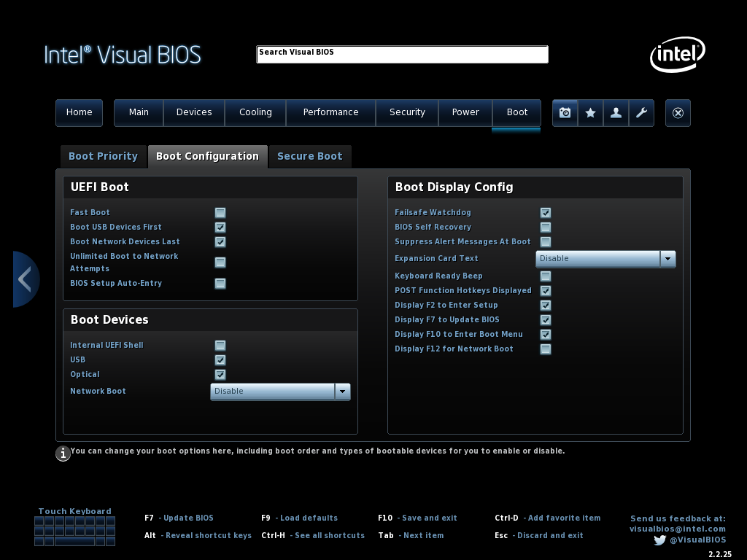The image size is (747, 560).
Task: Enable the Fast Boot checkbox
Action: [220, 213]
